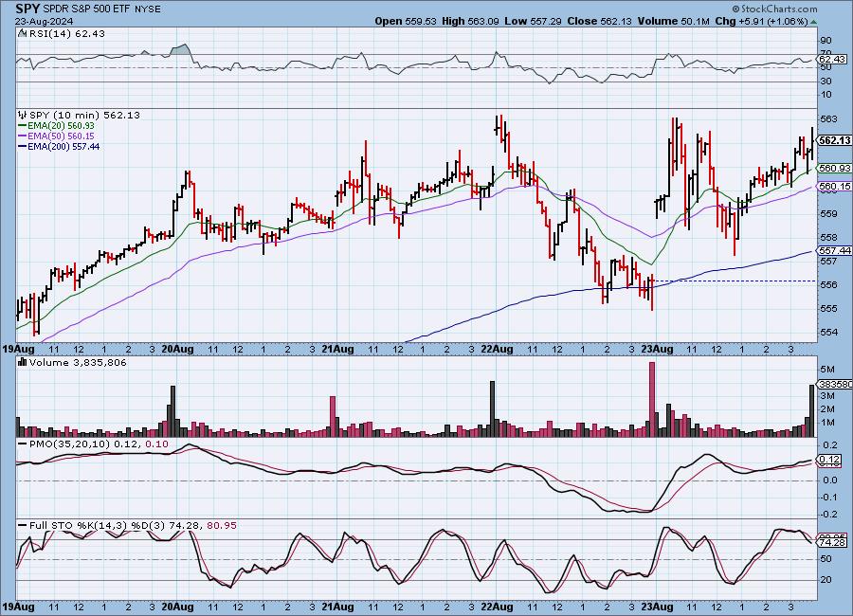Click the 20Aug date label below price chart

pyautogui.click(x=177, y=349)
